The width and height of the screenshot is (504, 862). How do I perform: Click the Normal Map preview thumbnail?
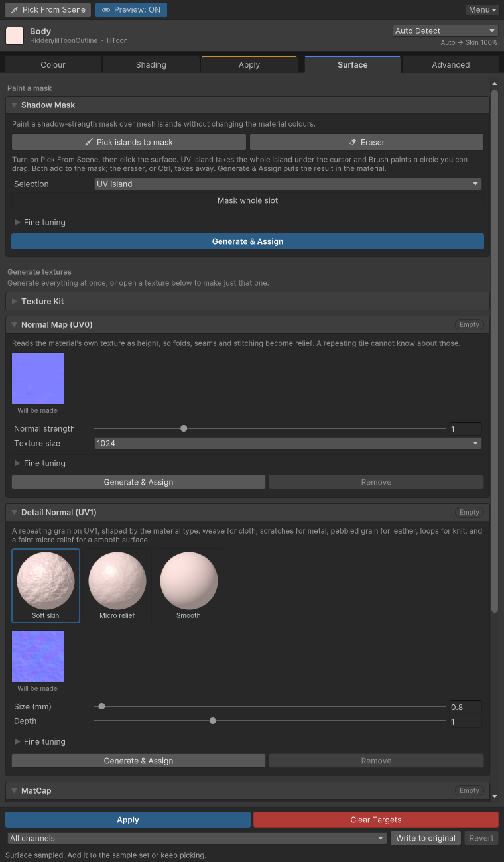click(x=38, y=379)
